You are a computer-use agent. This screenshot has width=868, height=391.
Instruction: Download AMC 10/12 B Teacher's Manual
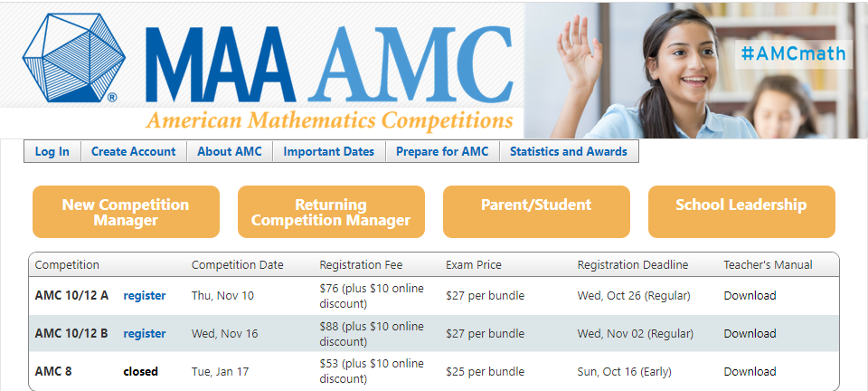(750, 333)
